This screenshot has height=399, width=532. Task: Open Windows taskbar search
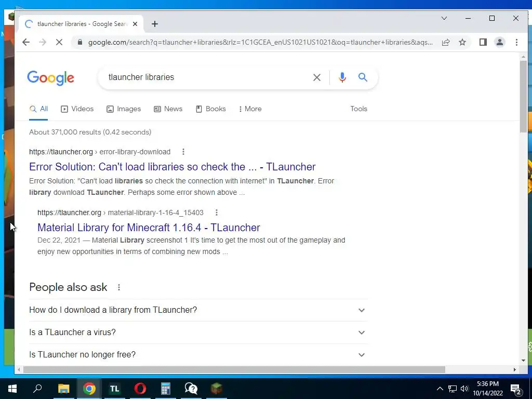(x=37, y=389)
